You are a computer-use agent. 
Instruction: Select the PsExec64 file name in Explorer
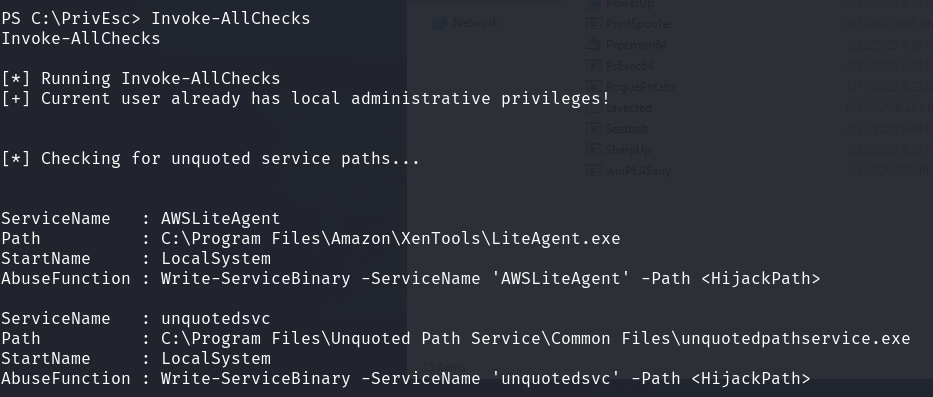629,65
